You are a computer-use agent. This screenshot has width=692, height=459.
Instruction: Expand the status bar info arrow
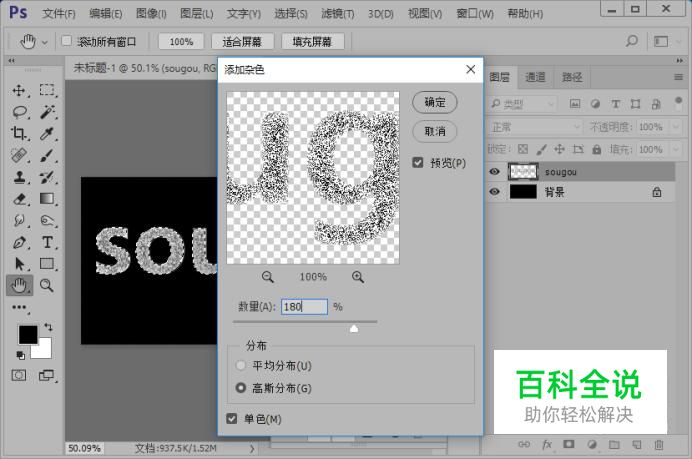[252, 448]
